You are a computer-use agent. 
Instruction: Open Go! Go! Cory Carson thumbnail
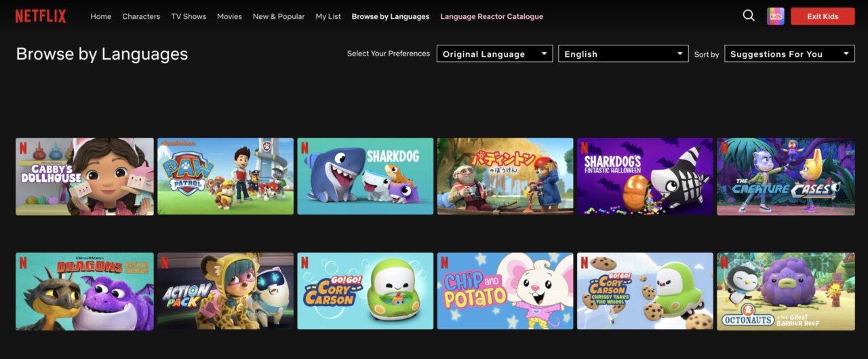(x=365, y=291)
